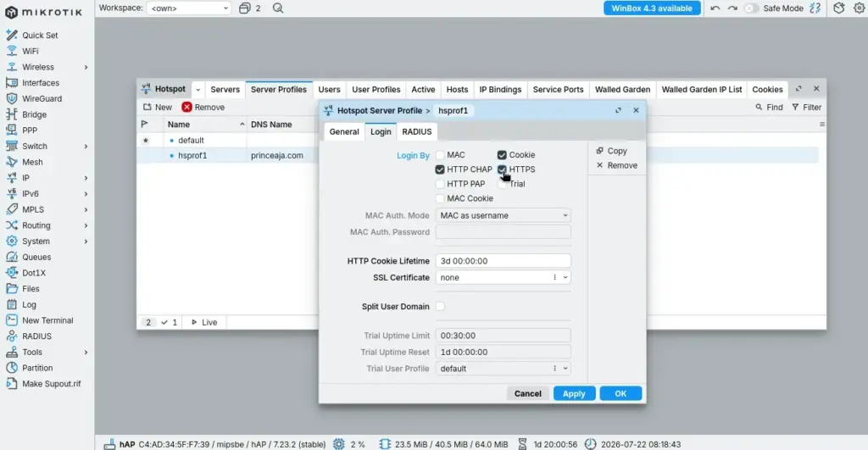Expand Trial User Profile dropdown arrow
Screen dimensions: 868x450
(565, 368)
